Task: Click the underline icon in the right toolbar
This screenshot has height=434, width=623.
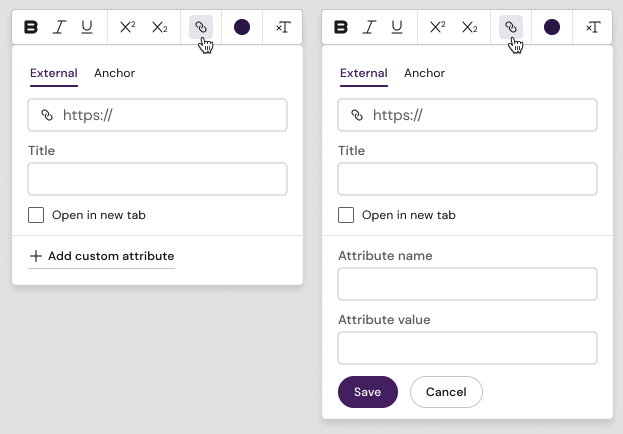Action: pyautogui.click(x=397, y=27)
